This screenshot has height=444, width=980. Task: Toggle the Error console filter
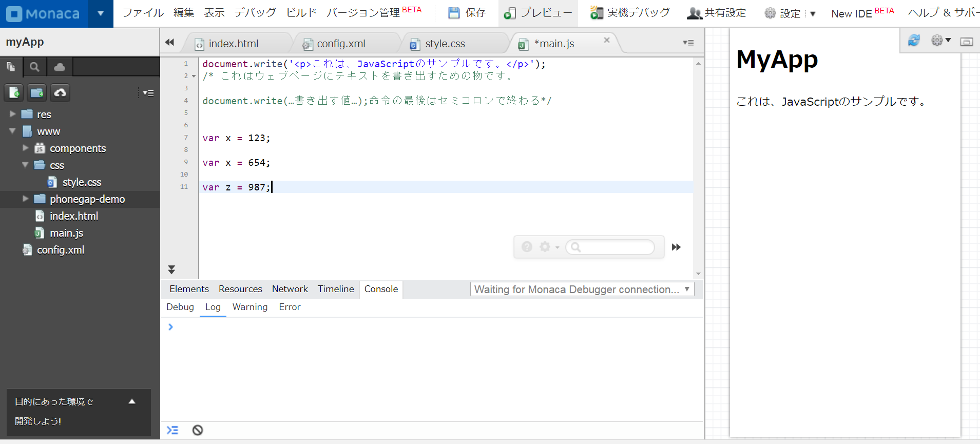point(290,307)
